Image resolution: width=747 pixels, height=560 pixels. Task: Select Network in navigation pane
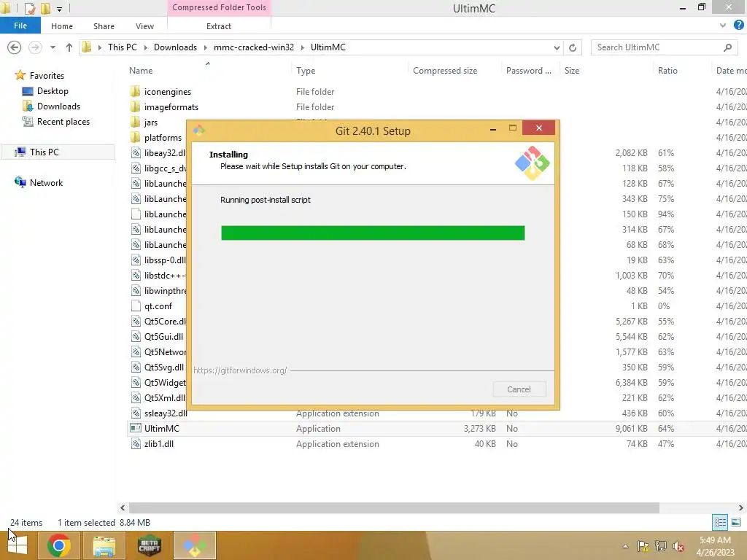click(46, 182)
